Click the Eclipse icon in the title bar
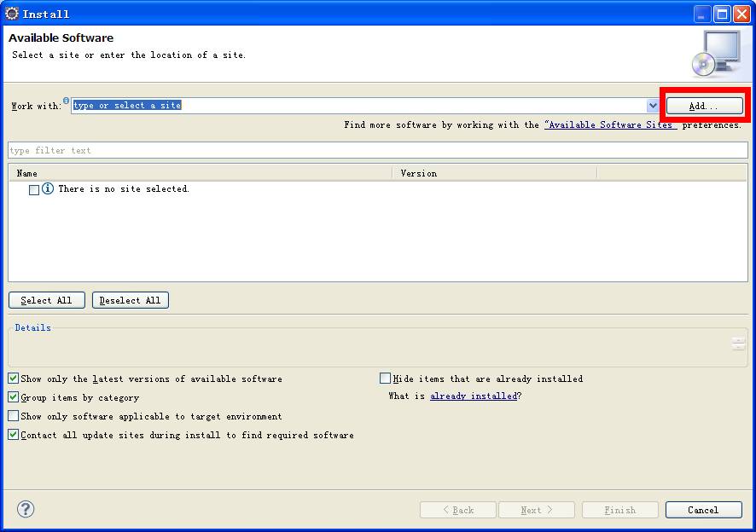This screenshot has height=532, width=756. click(x=12, y=14)
